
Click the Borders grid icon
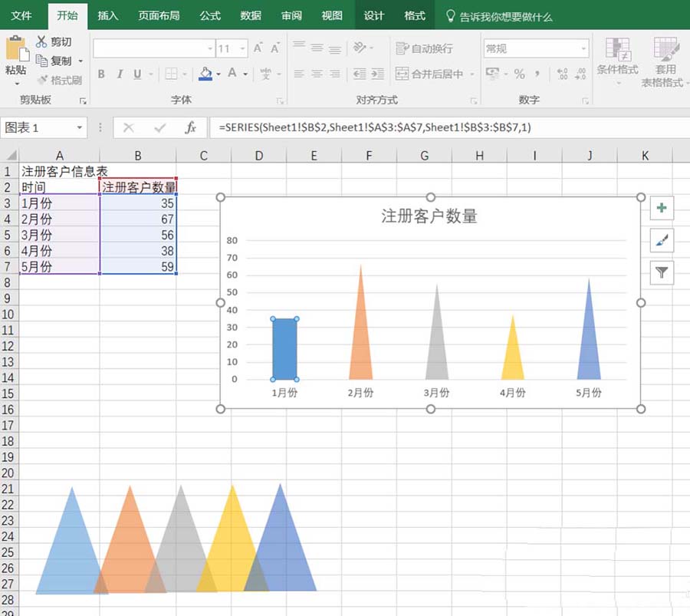[x=171, y=74]
